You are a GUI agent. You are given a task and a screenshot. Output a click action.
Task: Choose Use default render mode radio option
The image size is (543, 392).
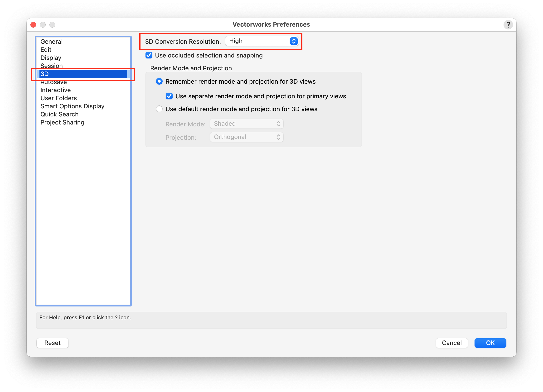pos(159,109)
